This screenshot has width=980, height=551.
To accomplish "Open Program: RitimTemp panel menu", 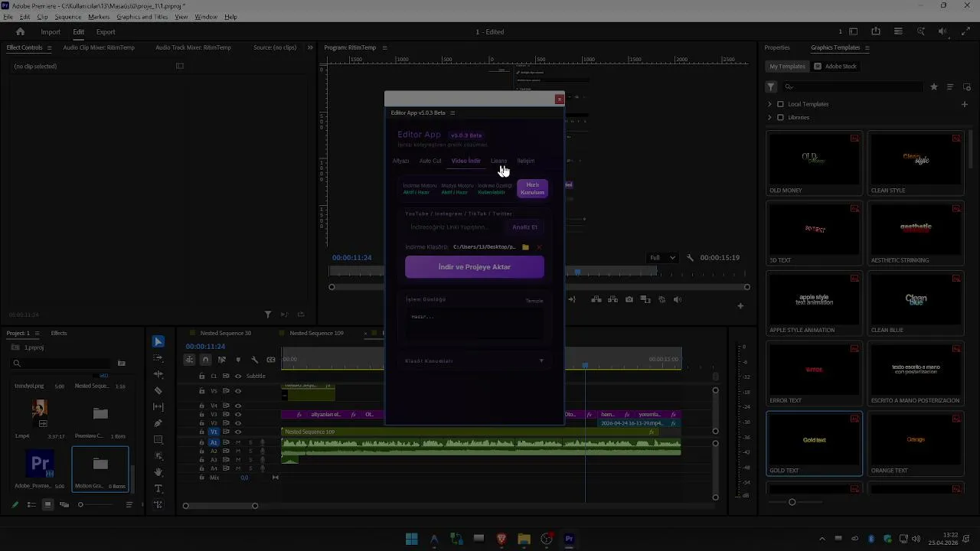I will coord(383,47).
